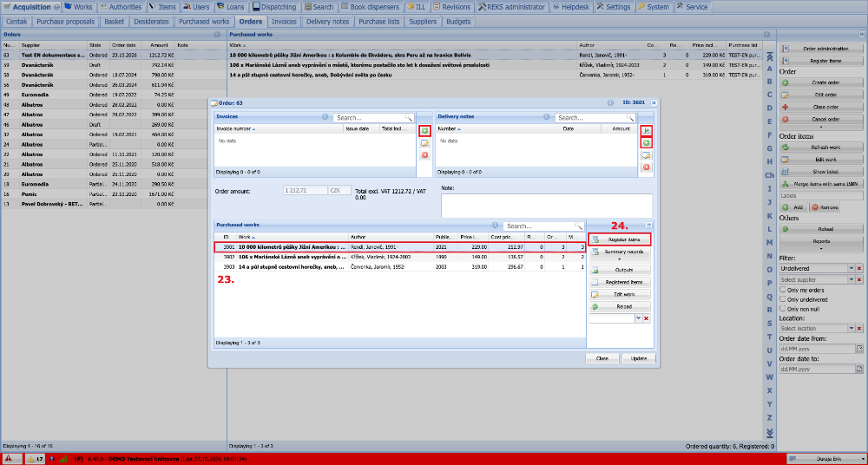The width and height of the screenshot is (868, 465).
Task: Click Registered items button in the dialog
Action: [620, 282]
